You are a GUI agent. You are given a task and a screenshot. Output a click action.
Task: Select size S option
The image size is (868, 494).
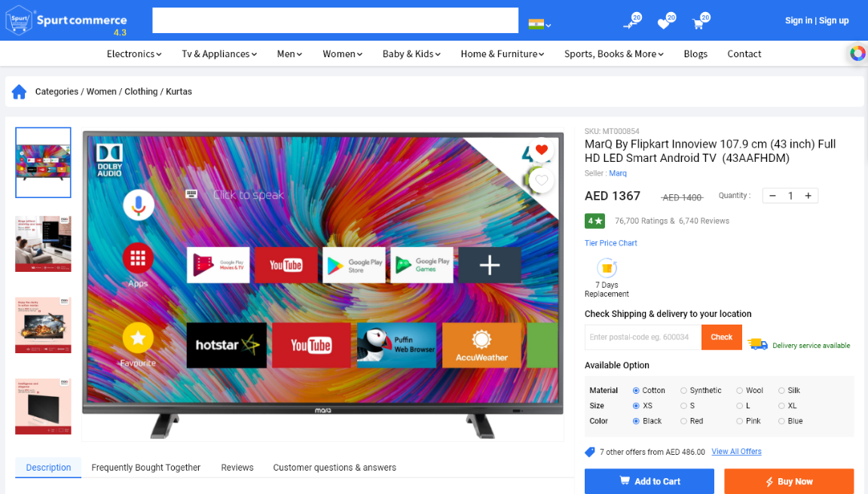683,406
